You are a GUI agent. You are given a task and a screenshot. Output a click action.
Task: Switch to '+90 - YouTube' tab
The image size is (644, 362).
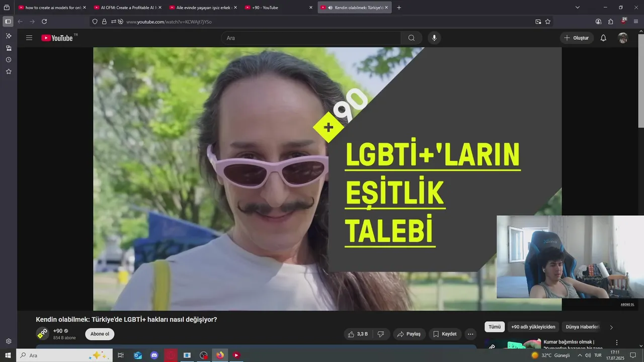[279, 8]
